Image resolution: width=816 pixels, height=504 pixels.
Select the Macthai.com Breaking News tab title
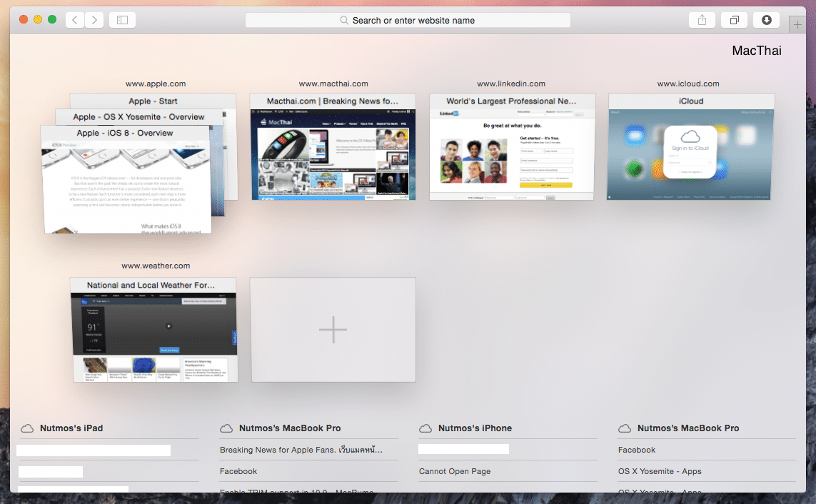coord(333,101)
